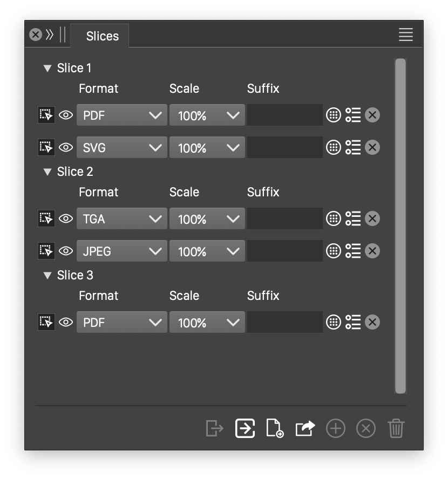The width and height of the screenshot is (448, 479).
Task: Toggle visibility eye for Slice 1 PDF row
Action: coord(66,115)
